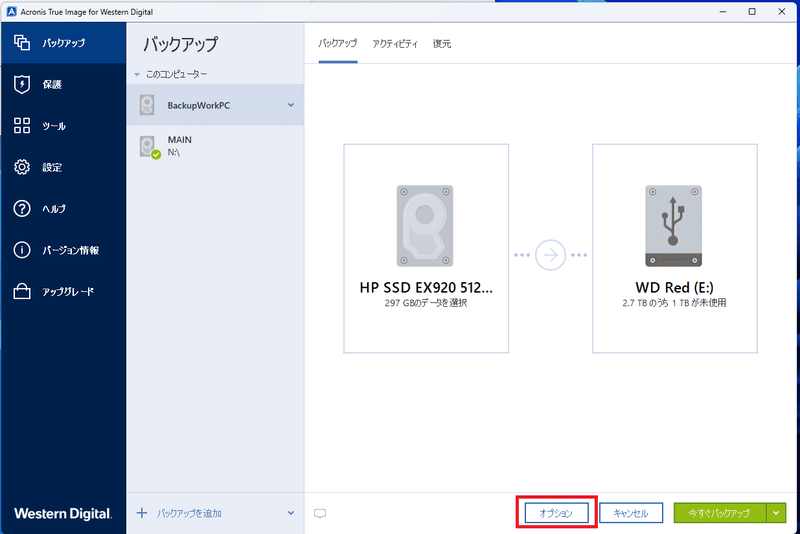Screen dimensions: 800x534
Task: Open the バックアップ sidebar section
Action: pos(63,43)
